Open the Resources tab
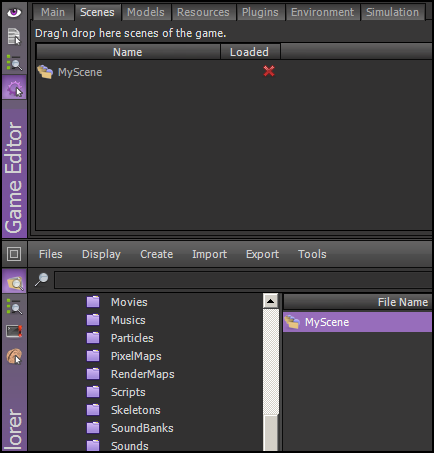This screenshot has height=453, width=434. (x=203, y=12)
